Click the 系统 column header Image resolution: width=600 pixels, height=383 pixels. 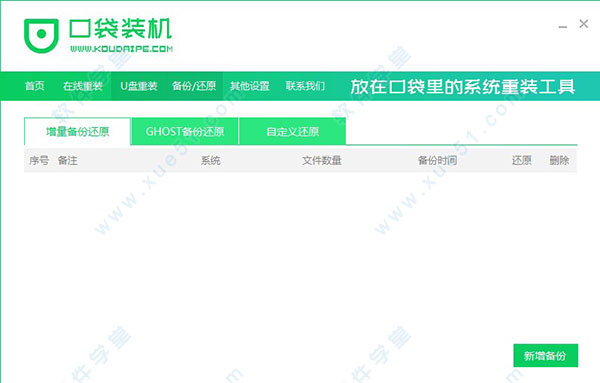pos(210,160)
